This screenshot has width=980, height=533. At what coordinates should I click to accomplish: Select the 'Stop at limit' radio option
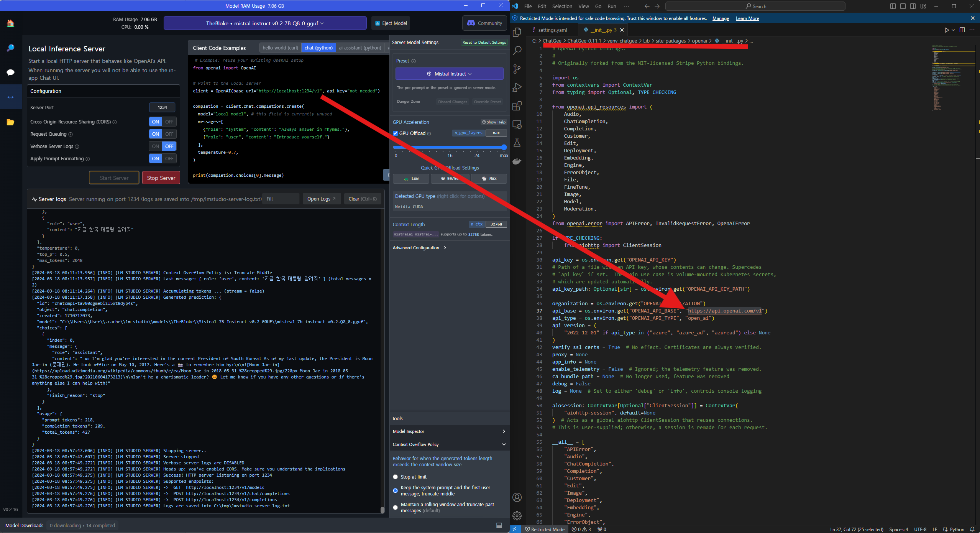point(396,477)
